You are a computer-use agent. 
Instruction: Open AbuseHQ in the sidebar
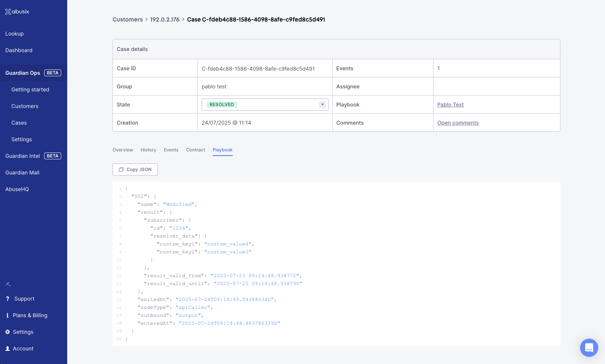(x=17, y=189)
